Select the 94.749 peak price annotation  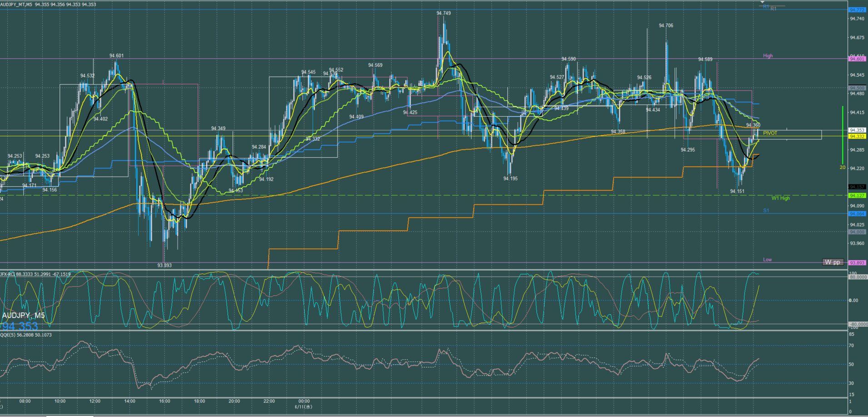click(x=443, y=13)
